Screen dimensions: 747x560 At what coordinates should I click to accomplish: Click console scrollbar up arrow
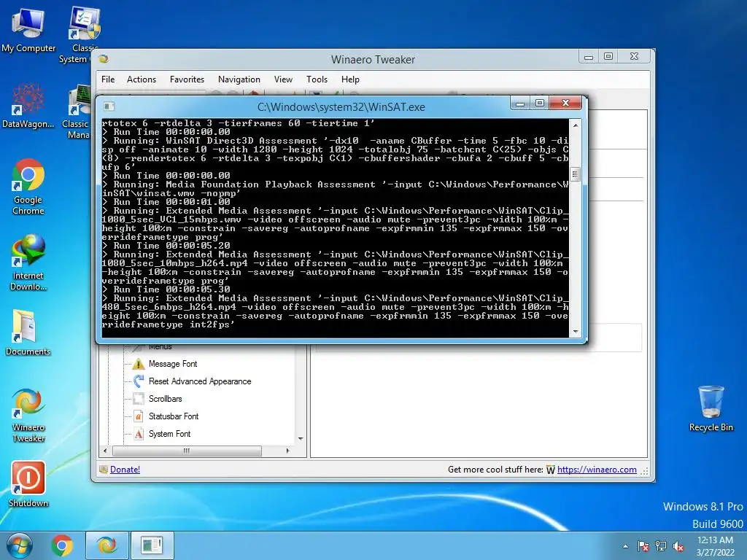pos(576,125)
